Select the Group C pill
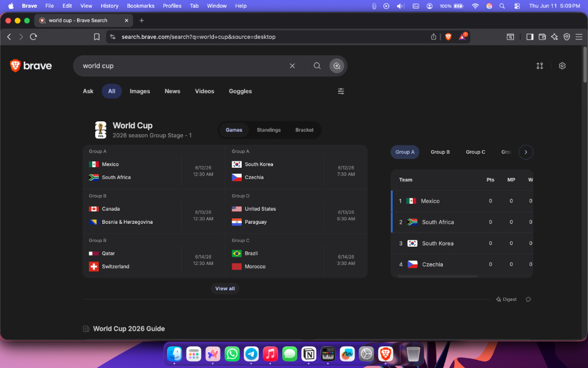This screenshot has height=368, width=588. tap(476, 152)
